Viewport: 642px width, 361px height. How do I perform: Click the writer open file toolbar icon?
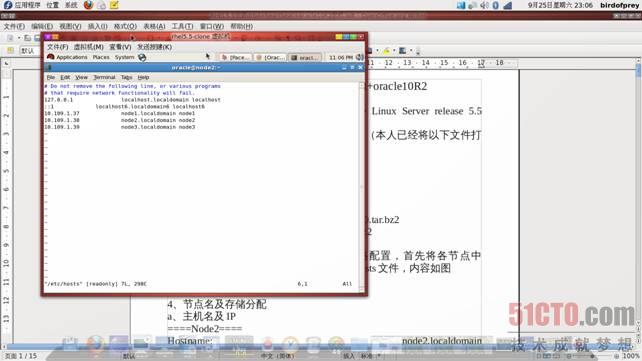point(28,38)
